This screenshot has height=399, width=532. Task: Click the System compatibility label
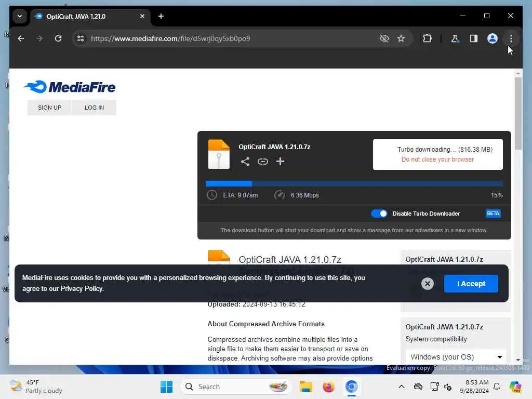pyautogui.click(x=436, y=339)
